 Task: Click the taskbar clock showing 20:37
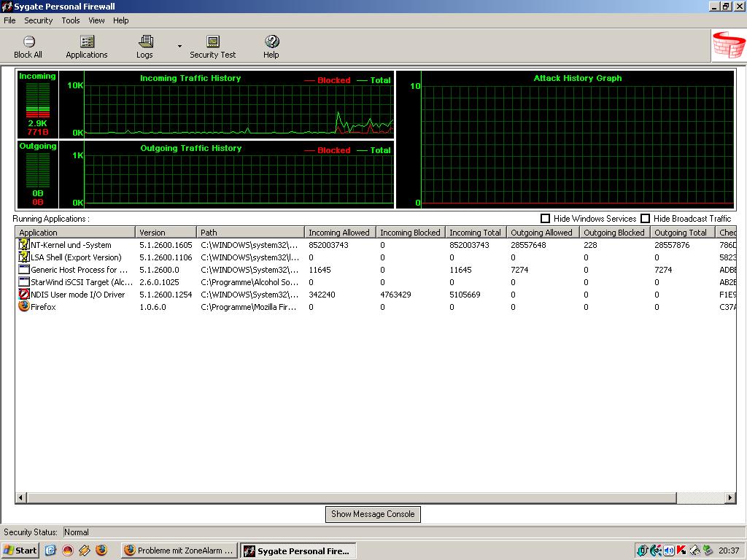point(729,551)
